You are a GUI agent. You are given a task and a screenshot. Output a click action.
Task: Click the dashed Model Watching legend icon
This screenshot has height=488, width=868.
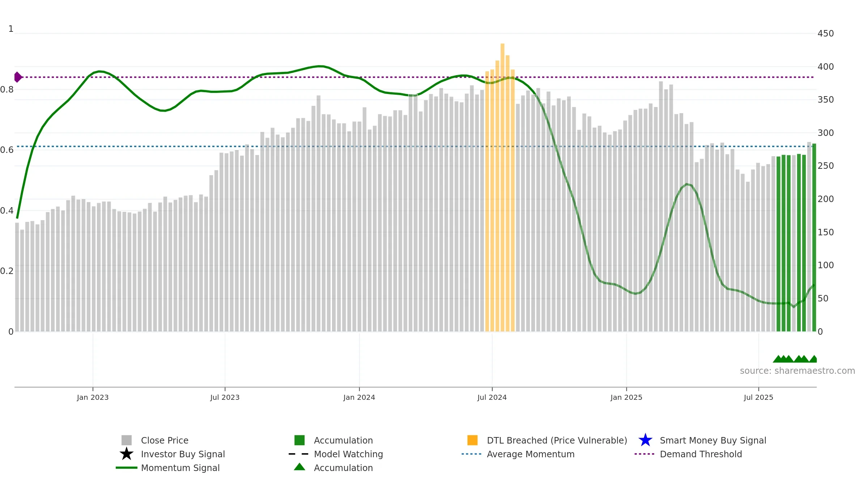tap(299, 454)
